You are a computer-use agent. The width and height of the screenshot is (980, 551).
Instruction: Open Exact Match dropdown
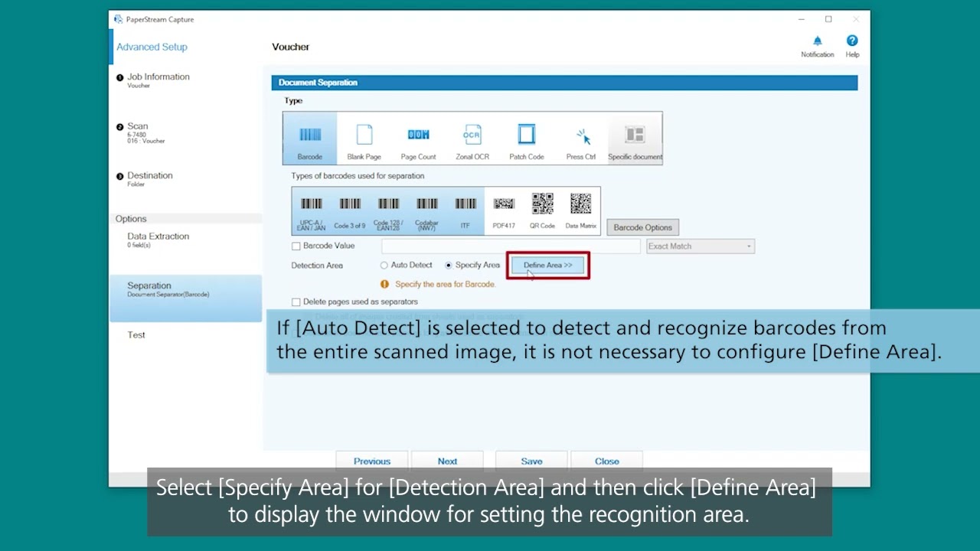[x=701, y=246]
